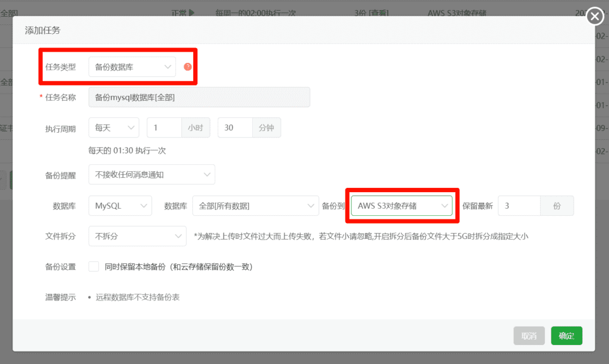The image size is (609, 364).
Task: Enable the 同时保留本地备份 checkbox
Action: click(93, 266)
